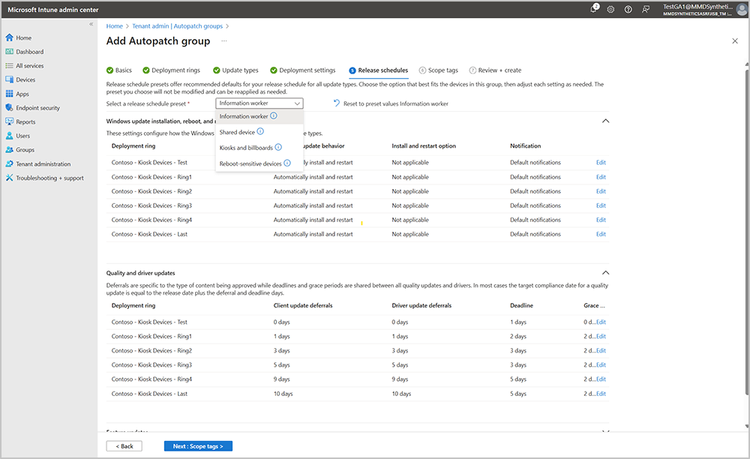
Task: Open the ellipsis beside Add Autopatch group
Action: (x=224, y=41)
